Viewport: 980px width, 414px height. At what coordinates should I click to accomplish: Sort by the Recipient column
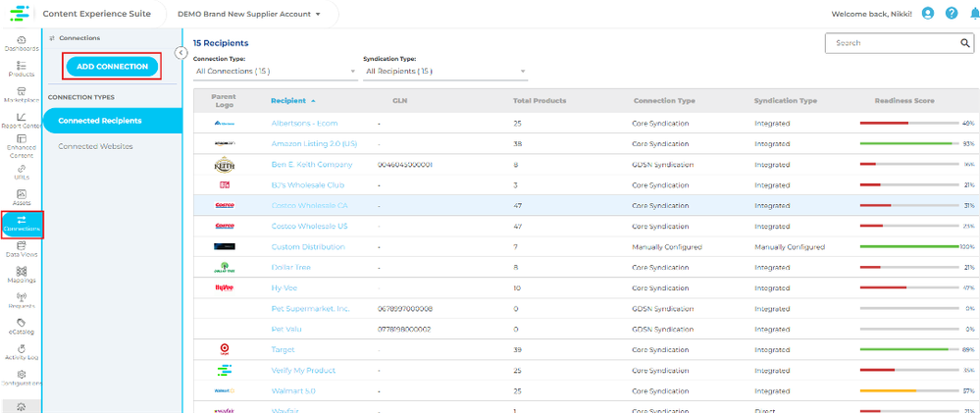point(292,101)
